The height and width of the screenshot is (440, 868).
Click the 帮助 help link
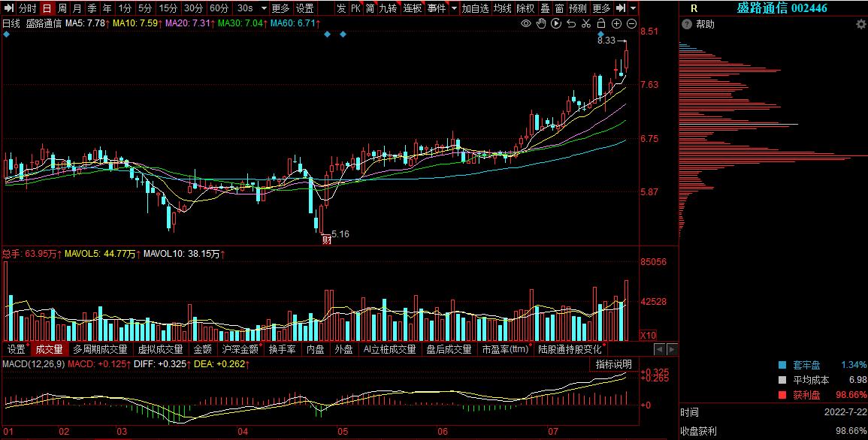[x=705, y=24]
